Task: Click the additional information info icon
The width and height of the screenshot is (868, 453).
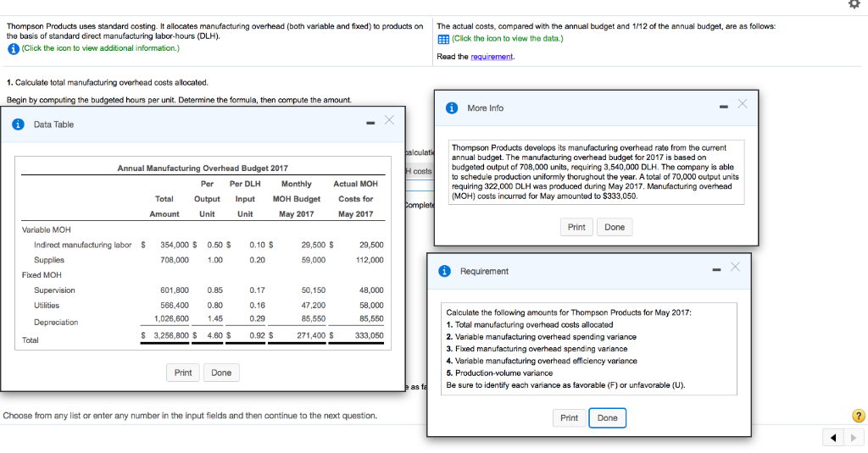Action: pyautogui.click(x=14, y=48)
